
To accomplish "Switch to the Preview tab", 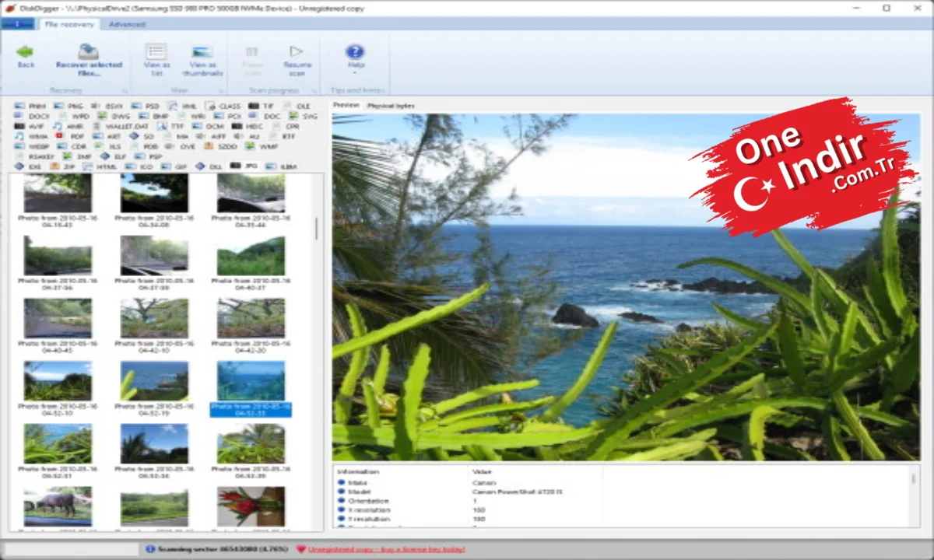I will (x=346, y=105).
